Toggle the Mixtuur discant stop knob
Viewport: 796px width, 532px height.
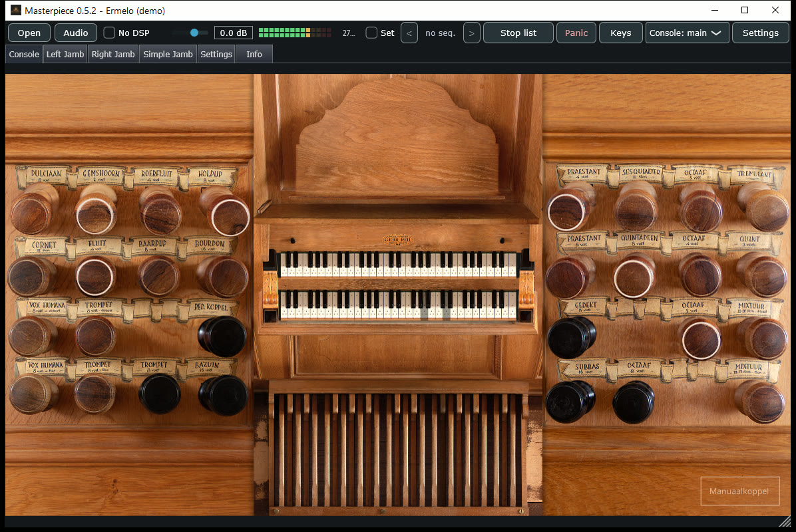coord(767,338)
